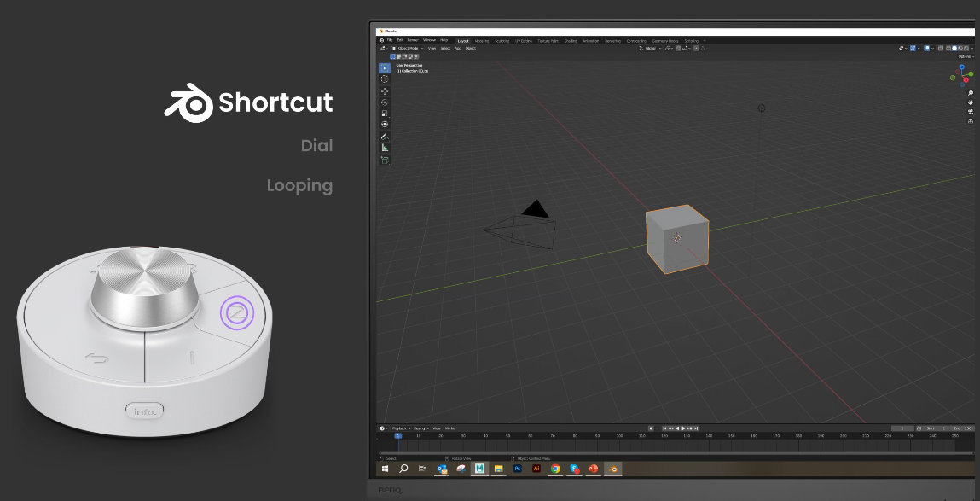The image size is (980, 501).
Task: Switch to the Layout workspace tab
Action: click(463, 40)
